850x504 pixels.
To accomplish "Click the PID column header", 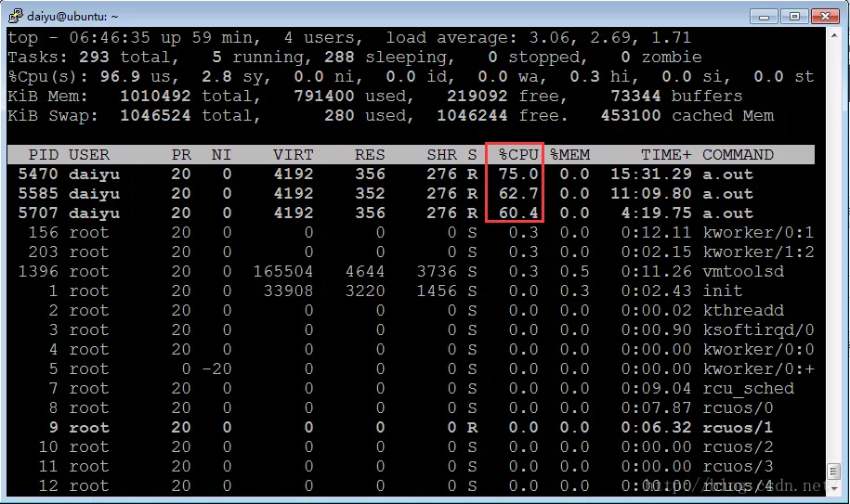I will [44, 155].
